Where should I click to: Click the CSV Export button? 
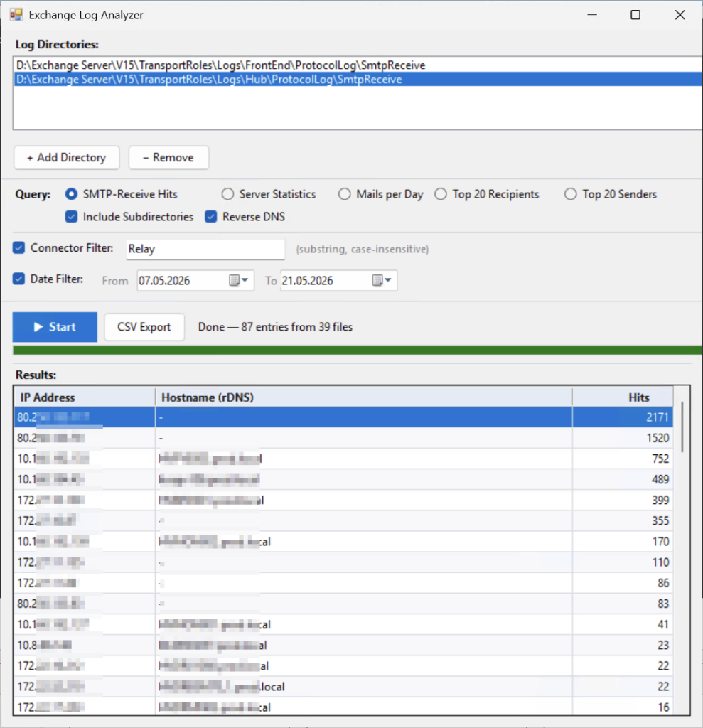tap(144, 327)
